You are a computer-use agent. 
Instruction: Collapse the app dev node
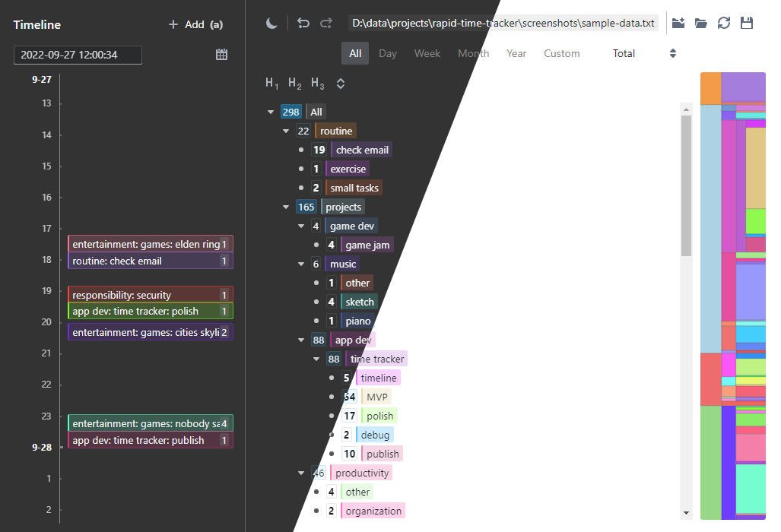pyautogui.click(x=301, y=340)
